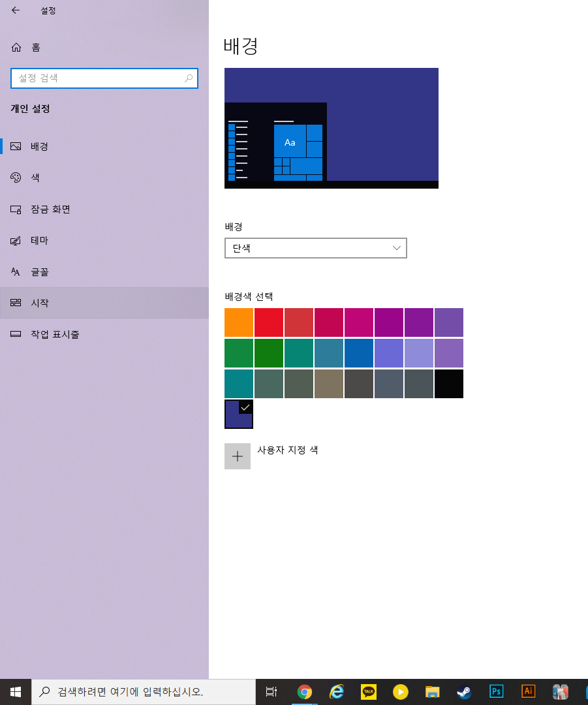Add a custom color with plus button

point(238,456)
